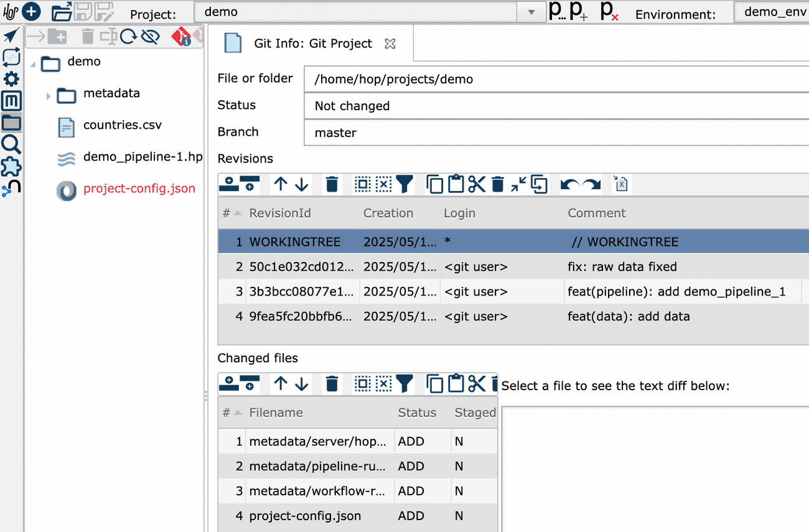This screenshot has height=532, width=809.
Task: Open the Environment demo_env dropdown
Action: (x=772, y=12)
